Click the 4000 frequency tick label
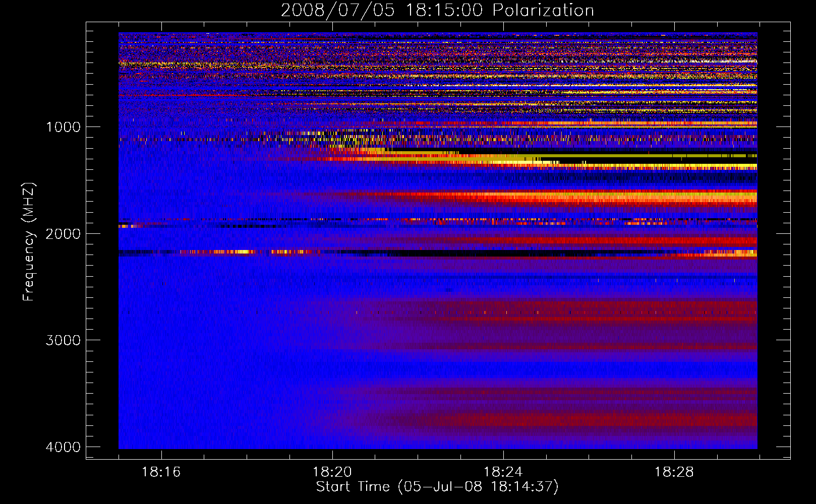The height and width of the screenshot is (504, 816). click(x=63, y=447)
